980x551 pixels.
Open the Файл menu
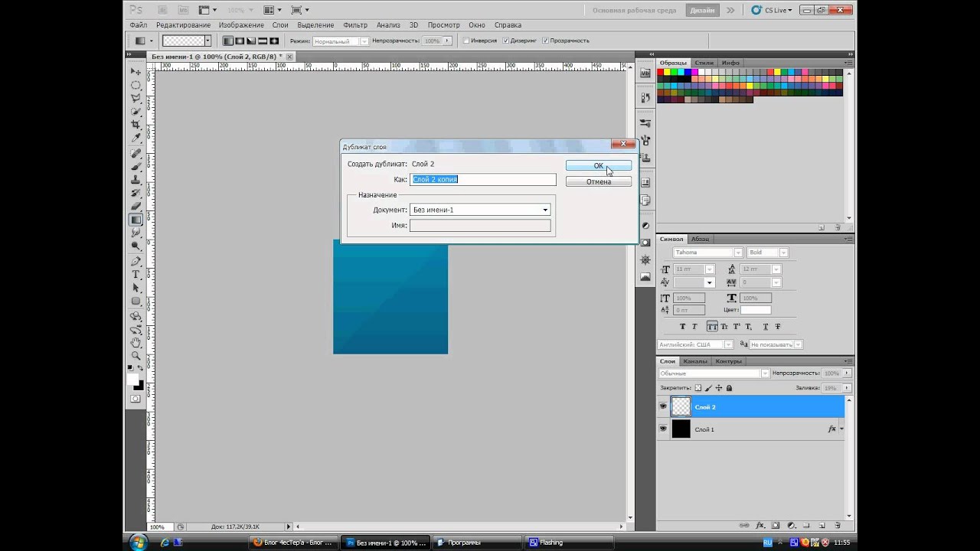click(139, 25)
